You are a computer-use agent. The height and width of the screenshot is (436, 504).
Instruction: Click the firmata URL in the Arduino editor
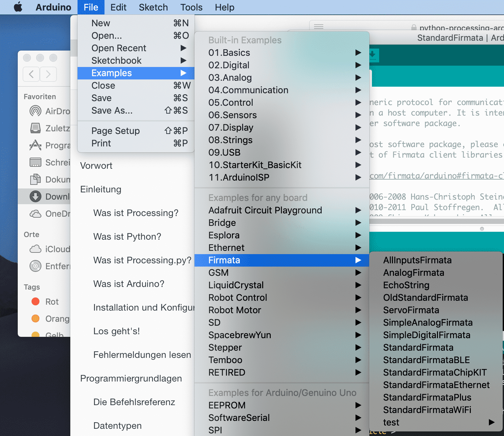[x=437, y=176]
